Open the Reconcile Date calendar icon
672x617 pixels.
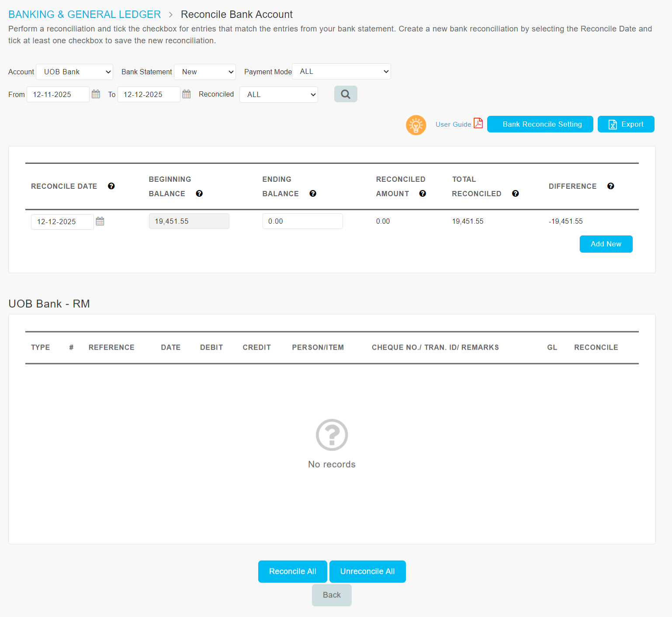[x=100, y=221]
